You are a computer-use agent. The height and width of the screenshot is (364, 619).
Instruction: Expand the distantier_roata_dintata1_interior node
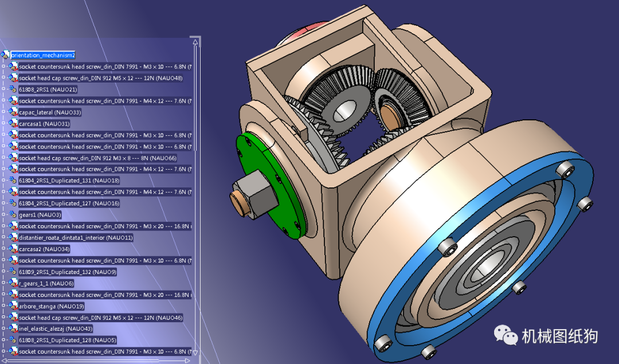point(3,238)
